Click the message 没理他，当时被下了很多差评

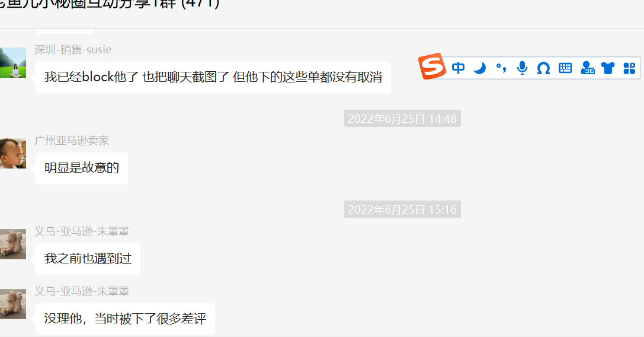click(125, 319)
